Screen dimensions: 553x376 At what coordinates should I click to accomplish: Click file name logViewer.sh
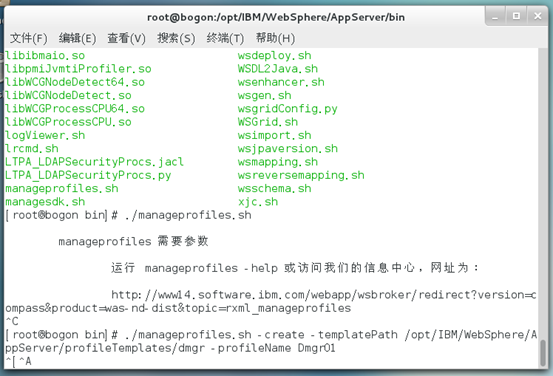(x=45, y=135)
